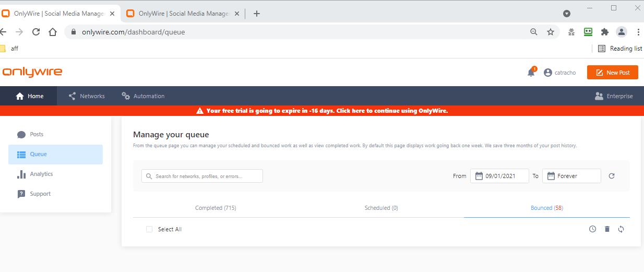Click the retry sync icon
This screenshot has height=272, width=644.
tap(621, 229)
